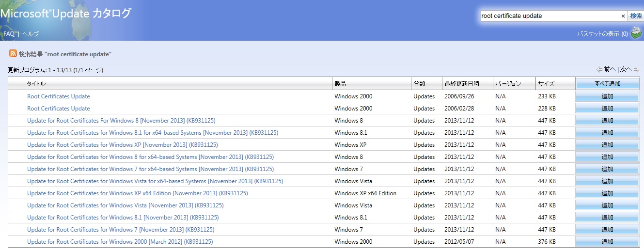Open the ヘルプ help link

tap(31, 34)
